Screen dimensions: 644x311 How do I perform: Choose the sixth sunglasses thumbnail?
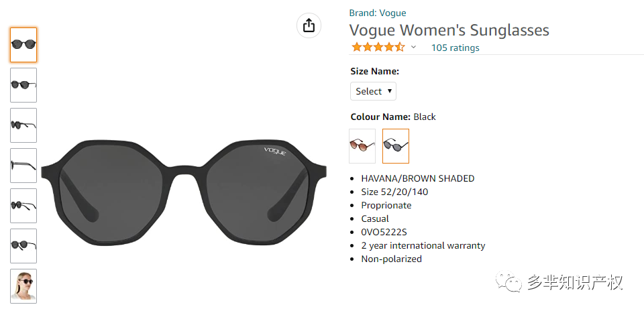(23, 246)
